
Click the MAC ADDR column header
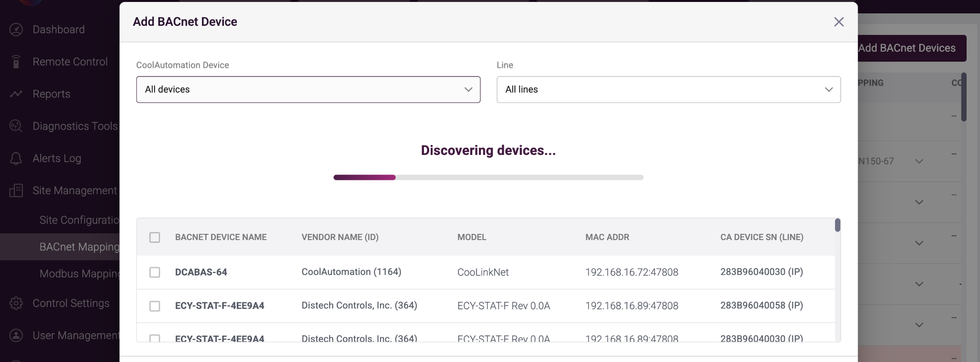coord(607,237)
